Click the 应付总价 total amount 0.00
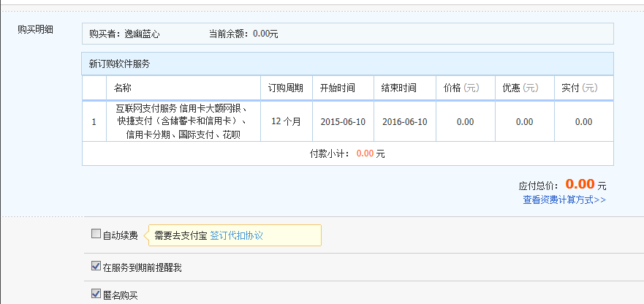 580,184
